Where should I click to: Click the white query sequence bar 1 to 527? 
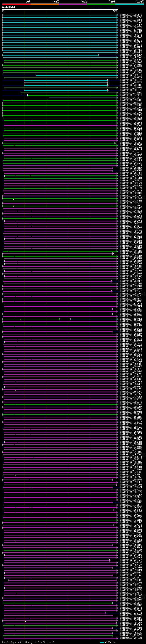coord(60,9)
